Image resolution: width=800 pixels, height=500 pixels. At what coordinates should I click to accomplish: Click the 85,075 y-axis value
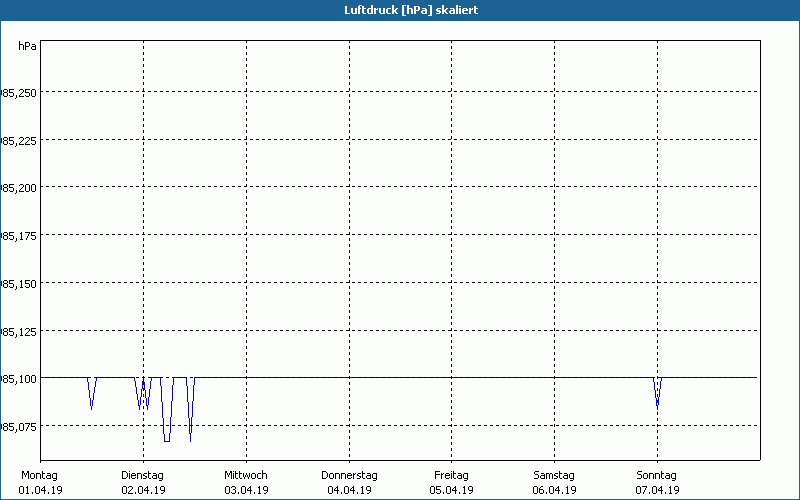(x=19, y=427)
